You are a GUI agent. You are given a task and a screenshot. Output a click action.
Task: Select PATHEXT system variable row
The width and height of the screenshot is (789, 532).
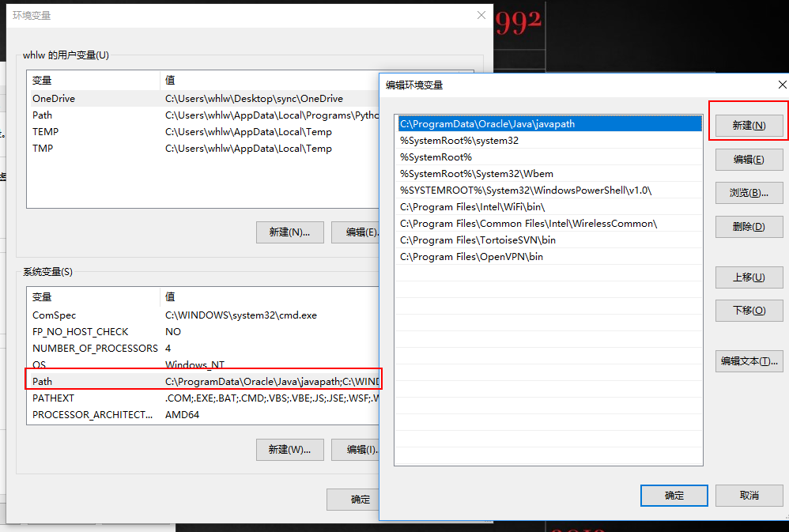tap(203, 398)
